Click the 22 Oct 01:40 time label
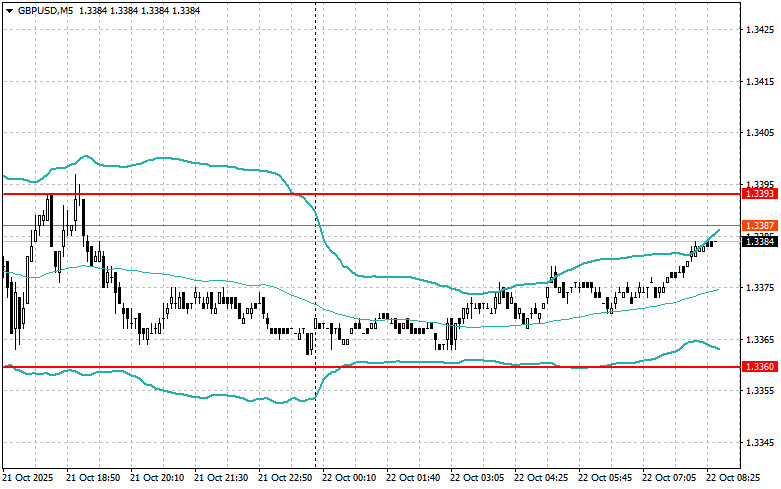Screen dimensions: 781x489 pyautogui.click(x=413, y=478)
